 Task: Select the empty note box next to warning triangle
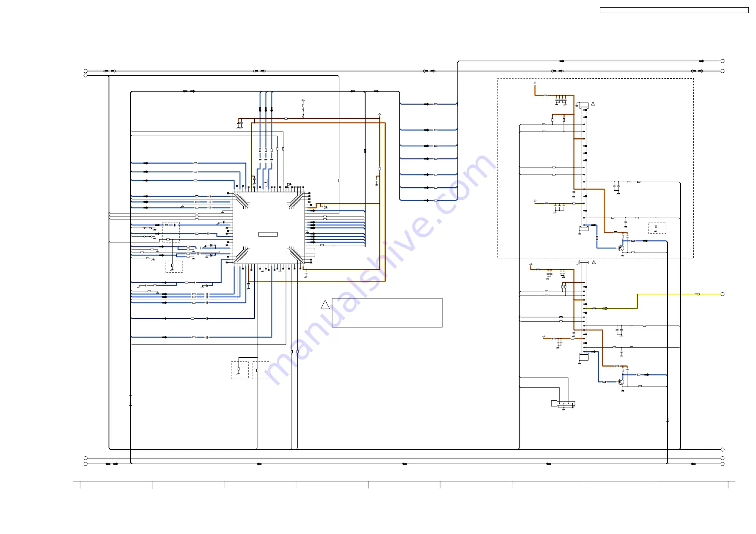point(387,313)
